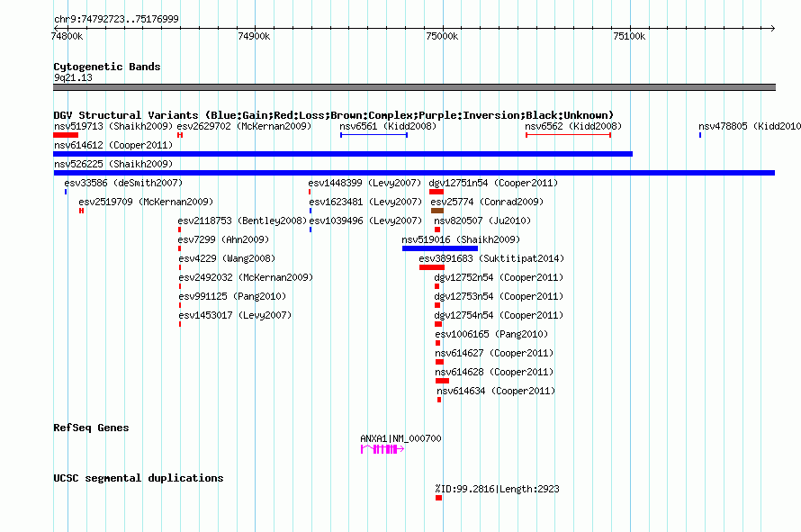
Task: Open the esv7299 (Ahn2009) label
Action: [223, 239]
